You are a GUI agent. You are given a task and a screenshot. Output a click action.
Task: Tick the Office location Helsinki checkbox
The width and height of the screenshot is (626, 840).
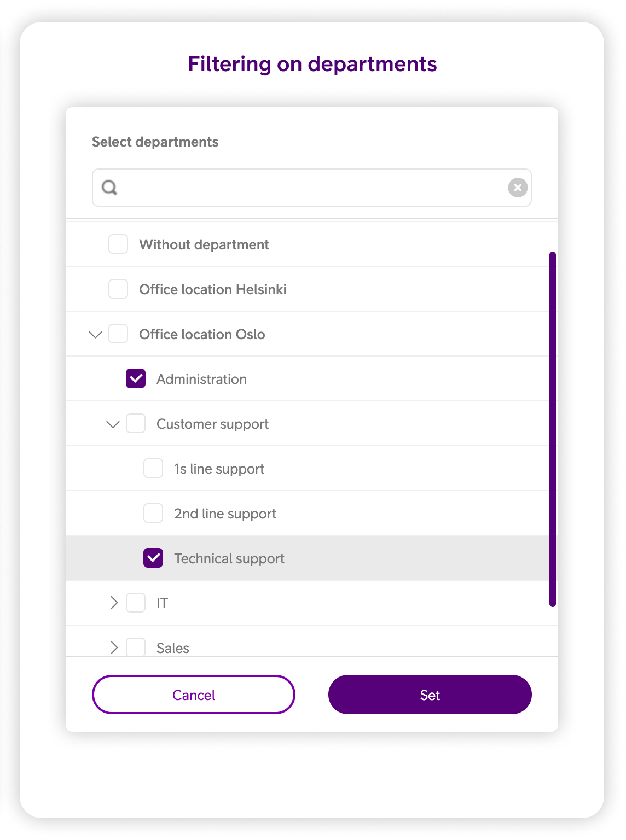118,289
